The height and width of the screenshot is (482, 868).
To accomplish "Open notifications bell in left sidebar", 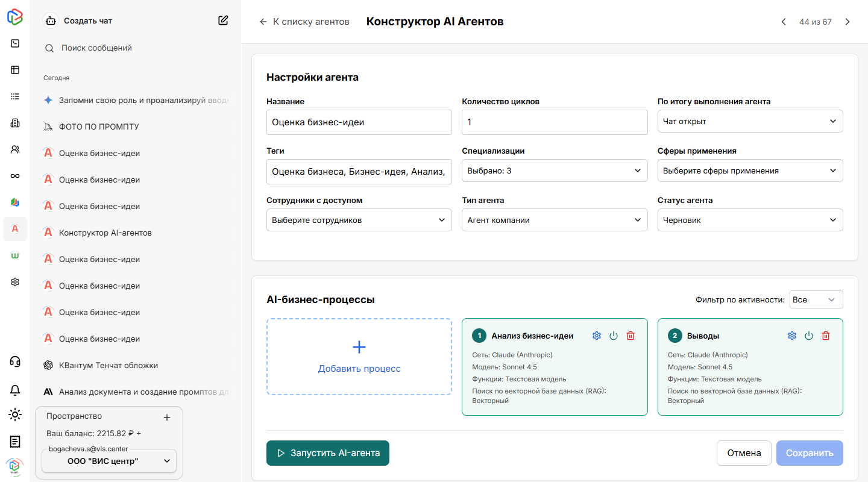I will (15, 390).
